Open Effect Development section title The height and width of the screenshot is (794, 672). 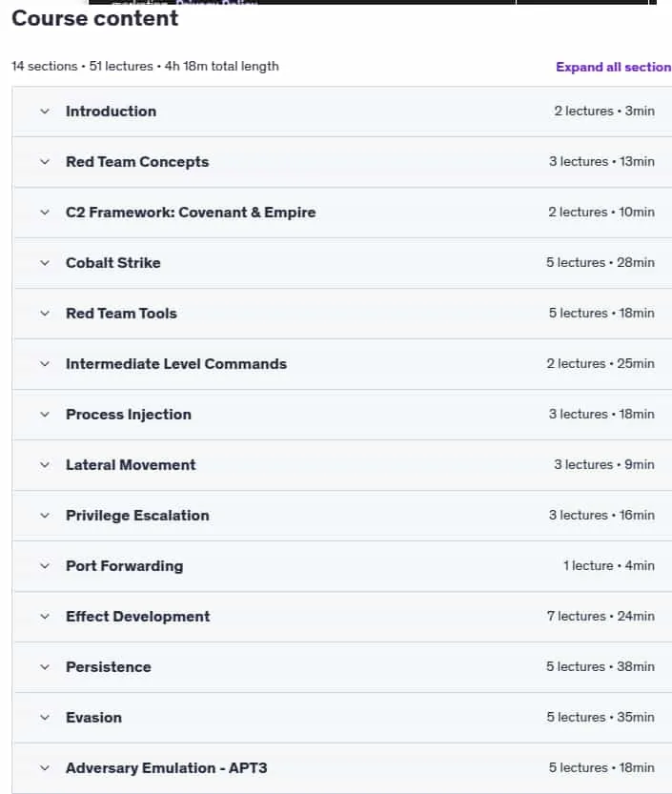coord(138,617)
